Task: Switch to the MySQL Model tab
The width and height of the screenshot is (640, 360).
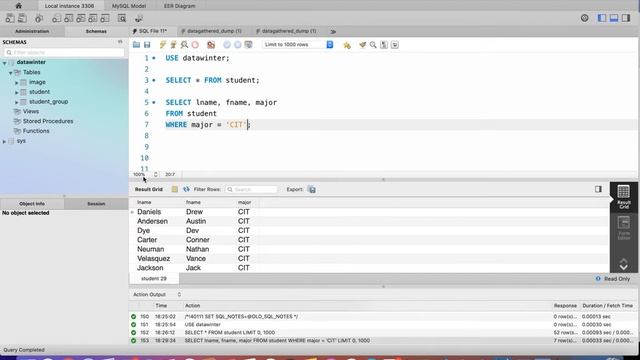Action: (129, 6)
